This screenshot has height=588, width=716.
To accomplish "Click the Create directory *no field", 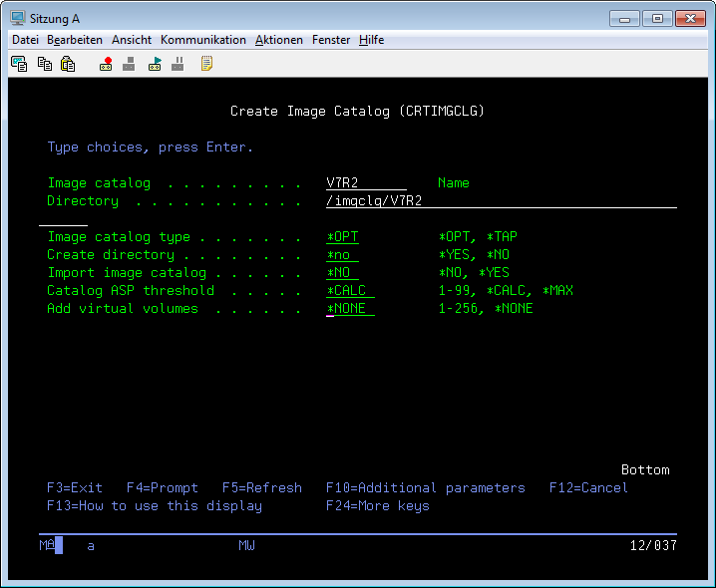I will pos(342,255).
